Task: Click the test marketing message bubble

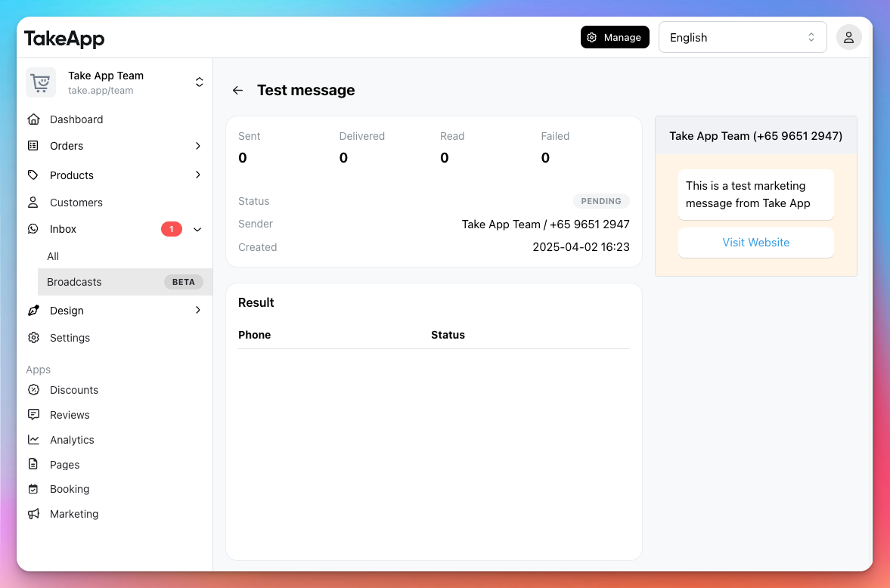Action: [x=756, y=195]
